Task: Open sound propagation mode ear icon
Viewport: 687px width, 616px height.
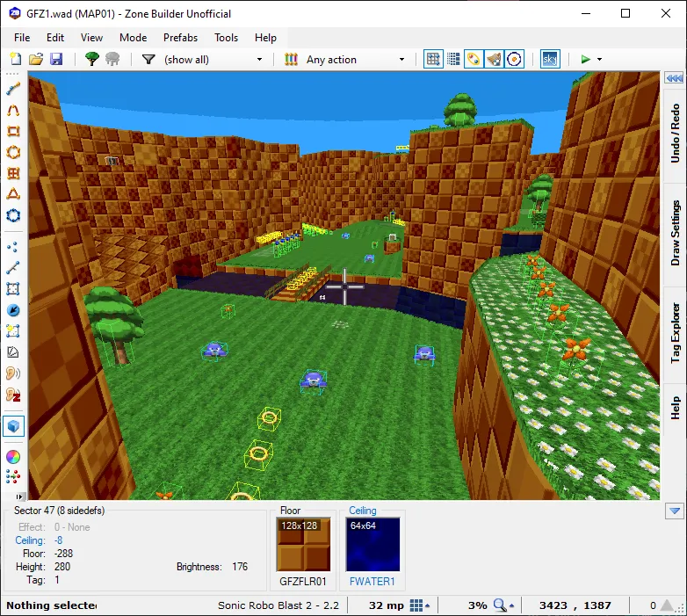Action: 13,373
